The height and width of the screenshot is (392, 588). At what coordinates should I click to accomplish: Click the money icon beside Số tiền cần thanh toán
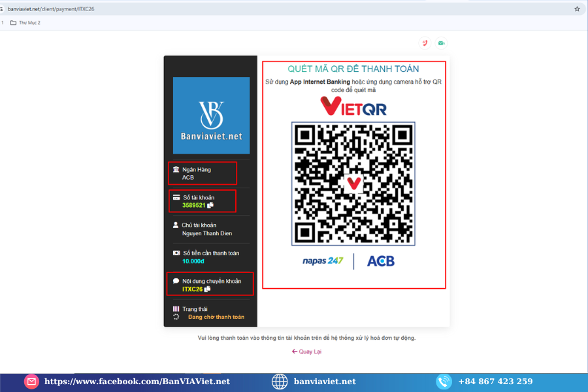176,253
